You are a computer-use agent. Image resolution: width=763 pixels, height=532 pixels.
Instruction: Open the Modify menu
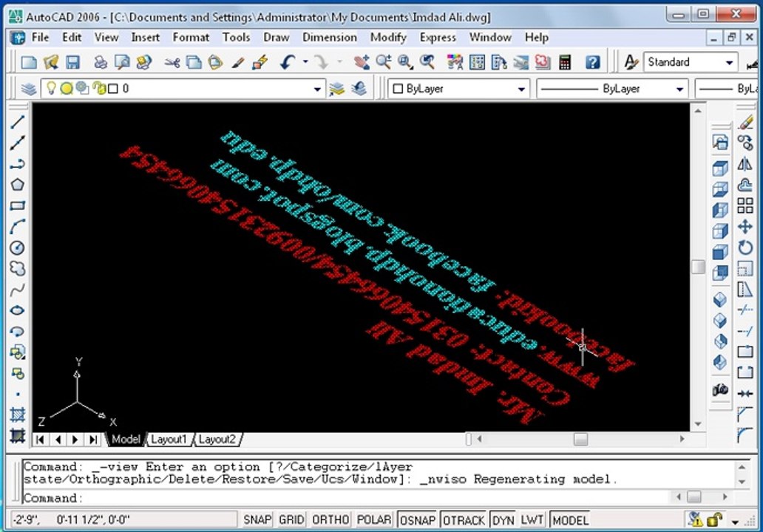point(388,38)
